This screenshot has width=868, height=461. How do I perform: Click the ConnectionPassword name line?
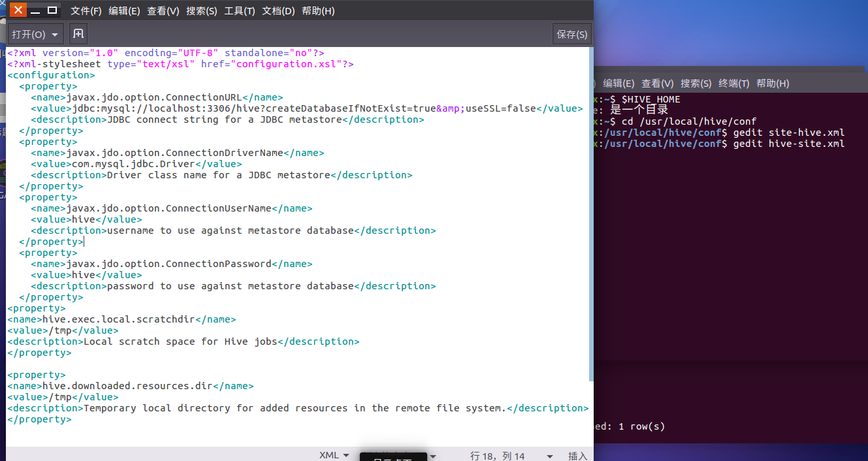[x=172, y=264]
